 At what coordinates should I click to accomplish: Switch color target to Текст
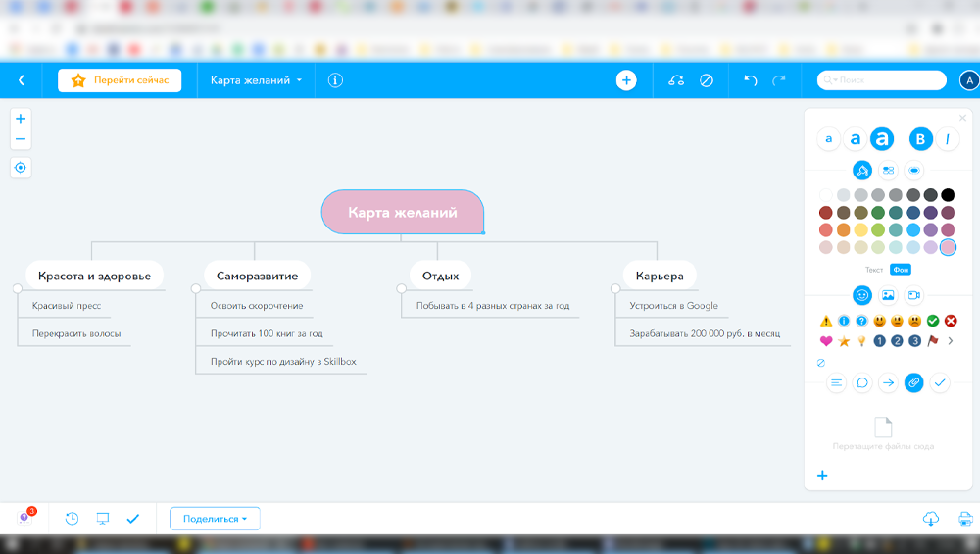[873, 270]
